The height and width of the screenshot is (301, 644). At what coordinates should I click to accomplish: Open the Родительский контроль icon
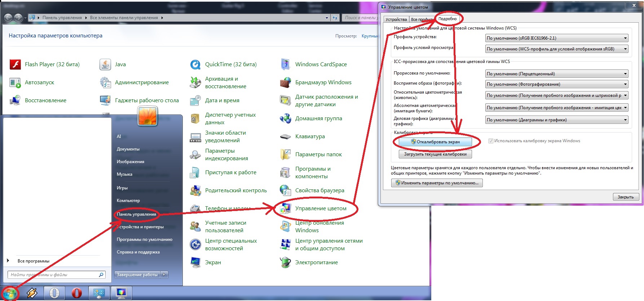coord(195,190)
